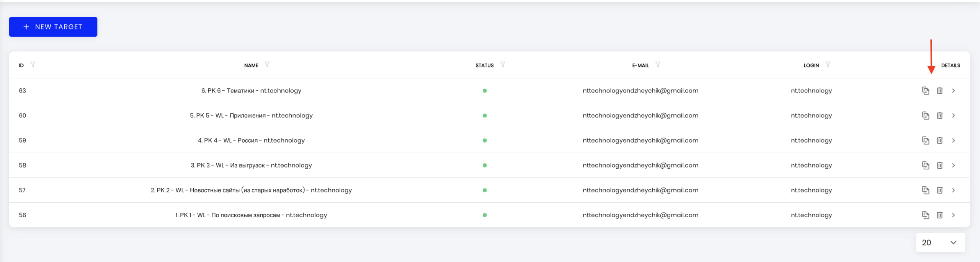Duplicate target 59 with the copy icon
This screenshot has height=262, width=980.
pos(925,140)
